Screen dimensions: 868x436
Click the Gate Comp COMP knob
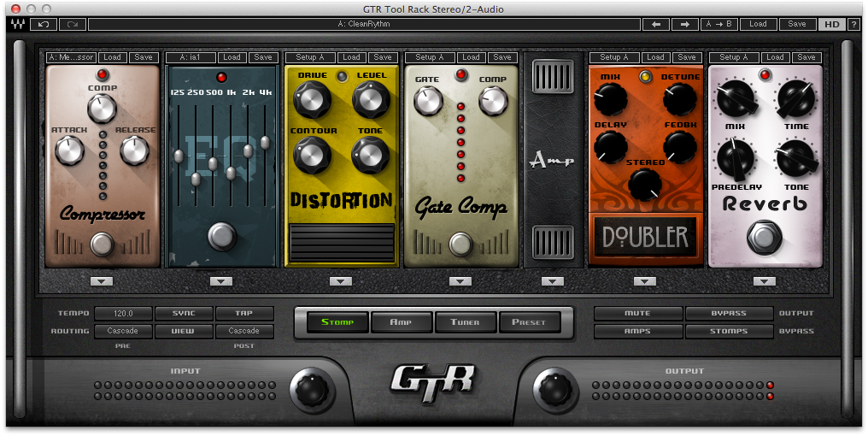tap(493, 102)
